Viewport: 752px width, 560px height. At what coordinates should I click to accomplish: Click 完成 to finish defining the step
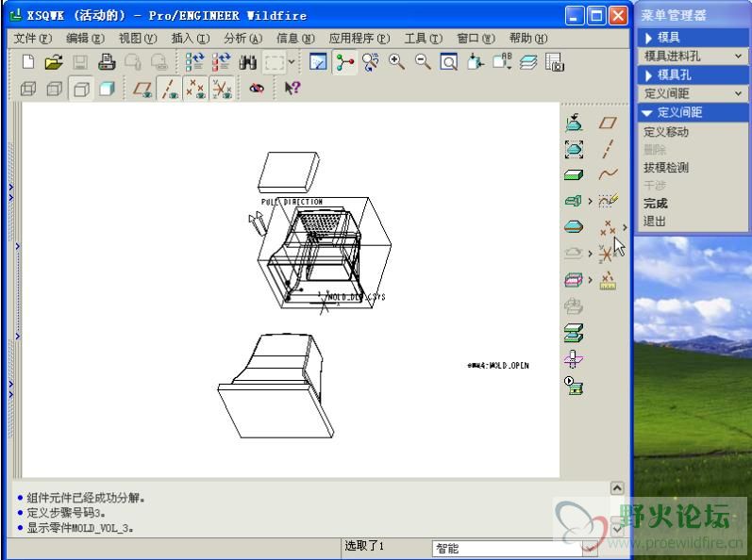tap(655, 203)
